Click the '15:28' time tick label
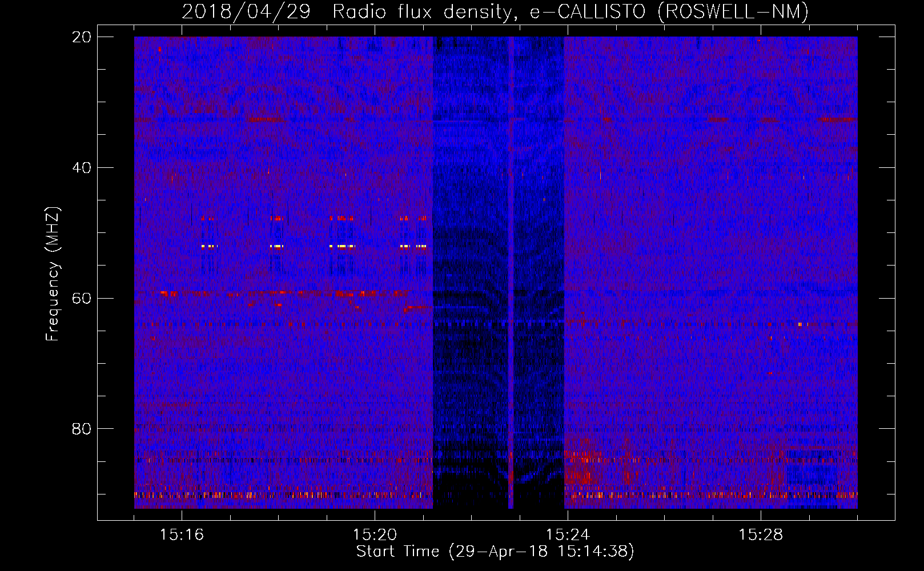The width and height of the screenshot is (924, 571). (761, 534)
